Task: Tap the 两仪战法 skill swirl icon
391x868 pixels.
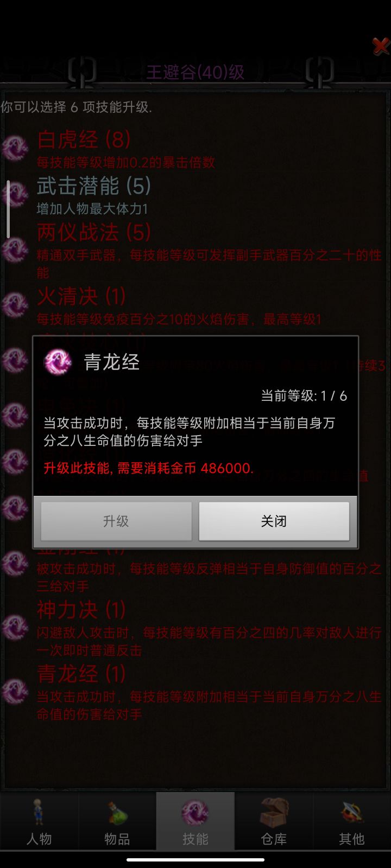Action: (15, 250)
